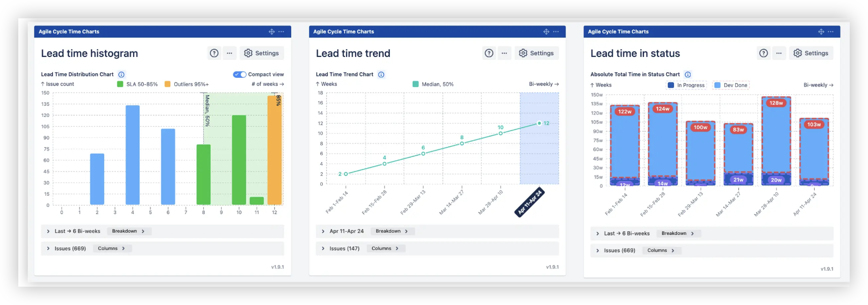Click Bi-weekly selector on the status chart
Image resolution: width=868 pixels, height=305 pixels.
point(818,85)
